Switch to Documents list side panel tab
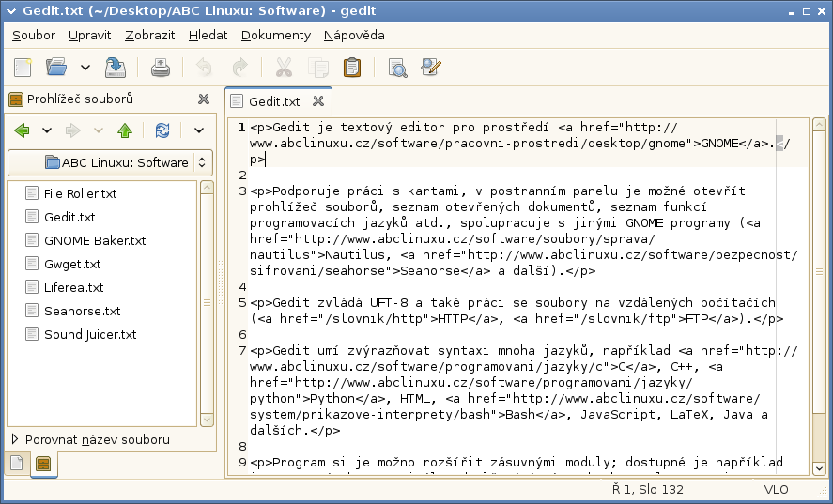Screen dimensions: 833x504 17,463
